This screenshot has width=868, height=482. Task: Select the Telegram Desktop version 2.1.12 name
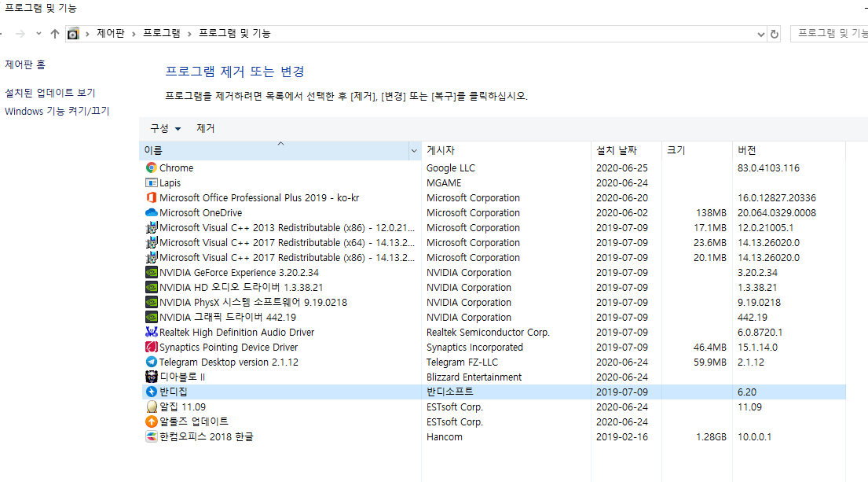coord(229,362)
